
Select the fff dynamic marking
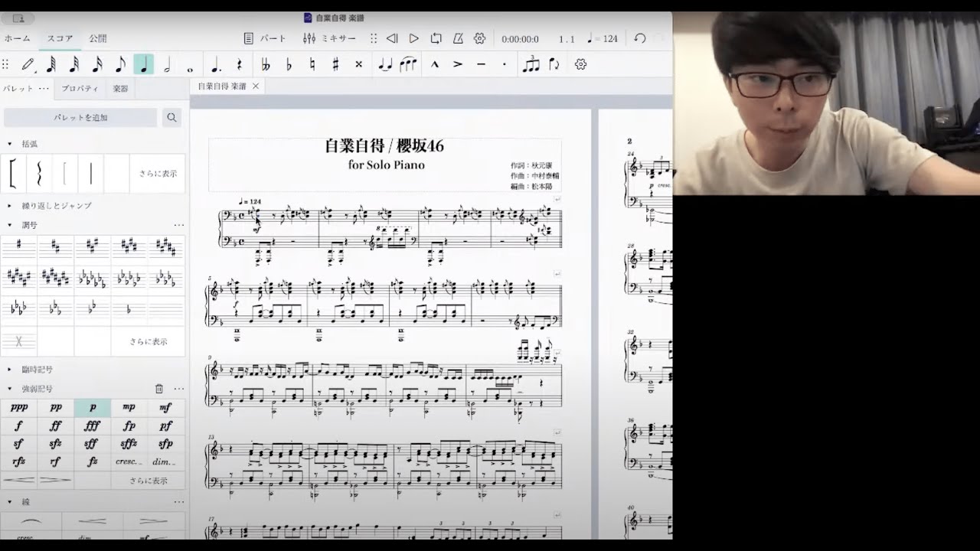(x=93, y=426)
